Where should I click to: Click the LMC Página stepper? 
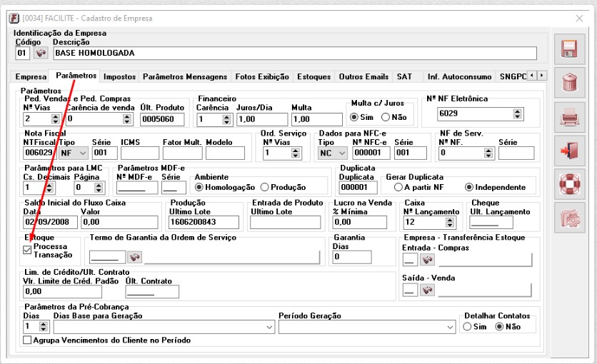[99, 188]
